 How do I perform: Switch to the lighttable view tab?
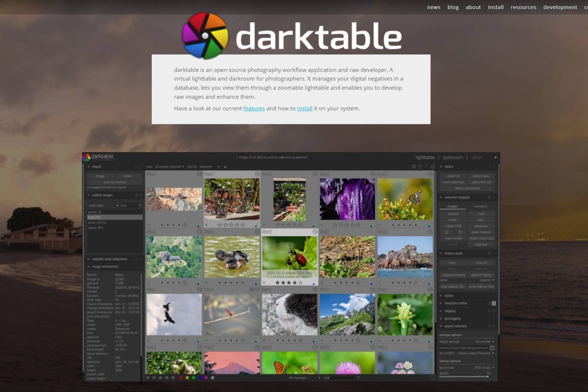pyautogui.click(x=425, y=158)
